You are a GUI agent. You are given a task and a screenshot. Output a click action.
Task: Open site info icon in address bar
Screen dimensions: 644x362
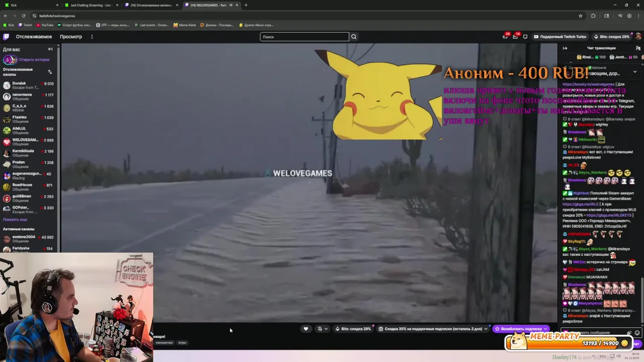click(x=34, y=16)
